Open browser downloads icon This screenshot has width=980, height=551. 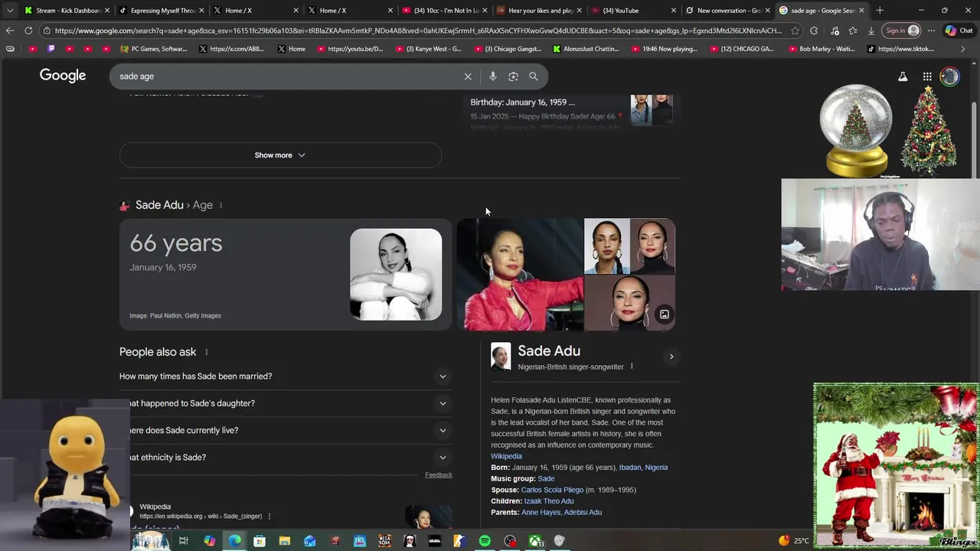871,31
